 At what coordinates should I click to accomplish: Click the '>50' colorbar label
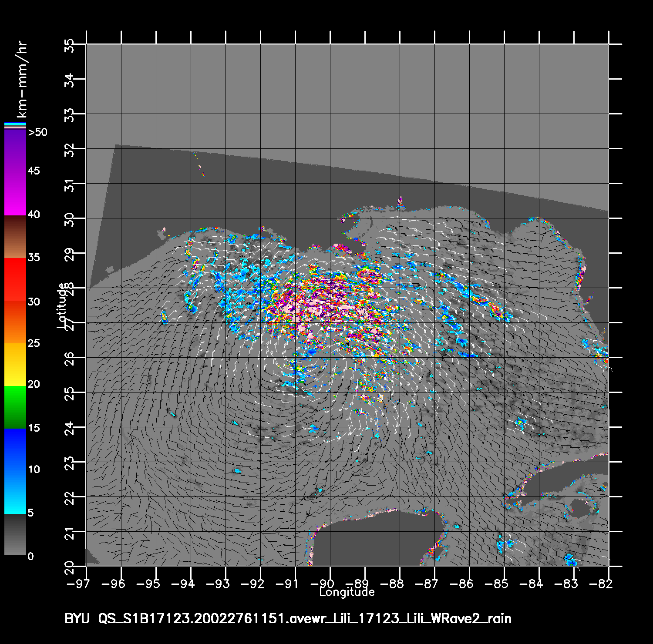[x=37, y=132]
